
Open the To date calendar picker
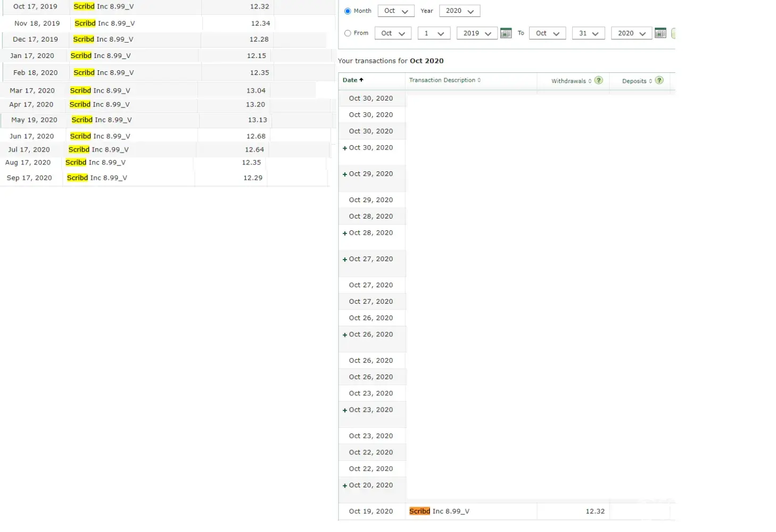[x=660, y=33]
